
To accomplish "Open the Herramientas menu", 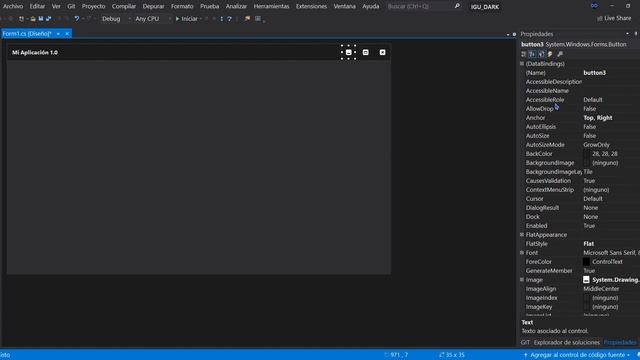I will point(271,6).
